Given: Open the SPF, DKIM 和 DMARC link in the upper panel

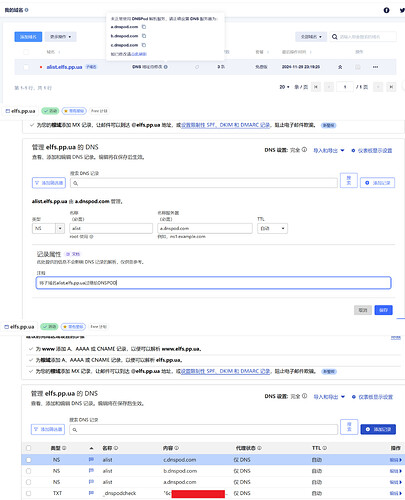Looking at the screenshot, I should (x=226, y=125).
